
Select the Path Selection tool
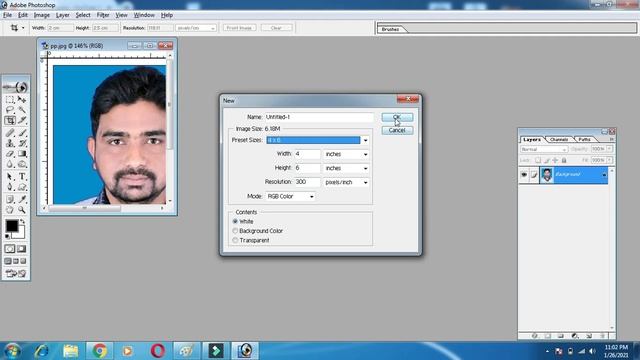tap(10, 177)
